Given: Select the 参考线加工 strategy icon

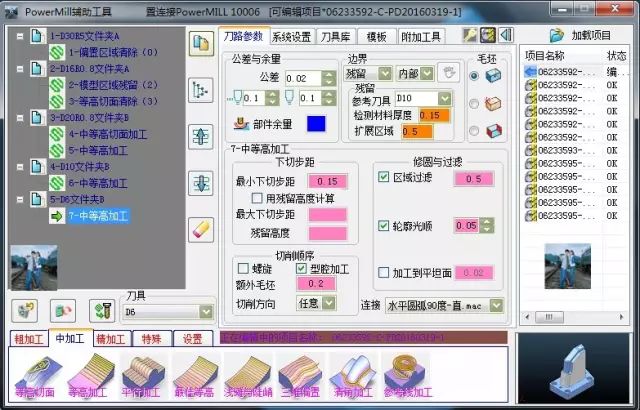Looking at the screenshot, I should (407, 376).
